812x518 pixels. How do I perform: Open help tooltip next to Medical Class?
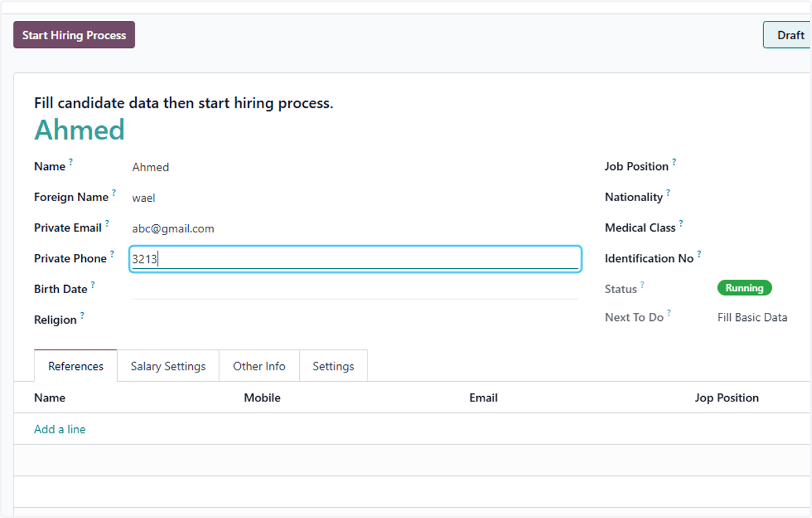click(681, 223)
